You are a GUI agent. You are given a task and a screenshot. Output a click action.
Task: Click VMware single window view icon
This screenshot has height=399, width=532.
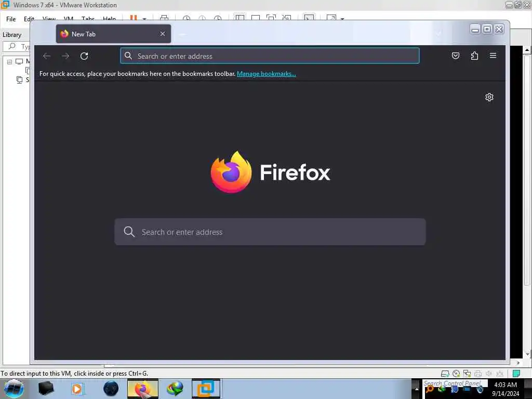click(x=256, y=18)
